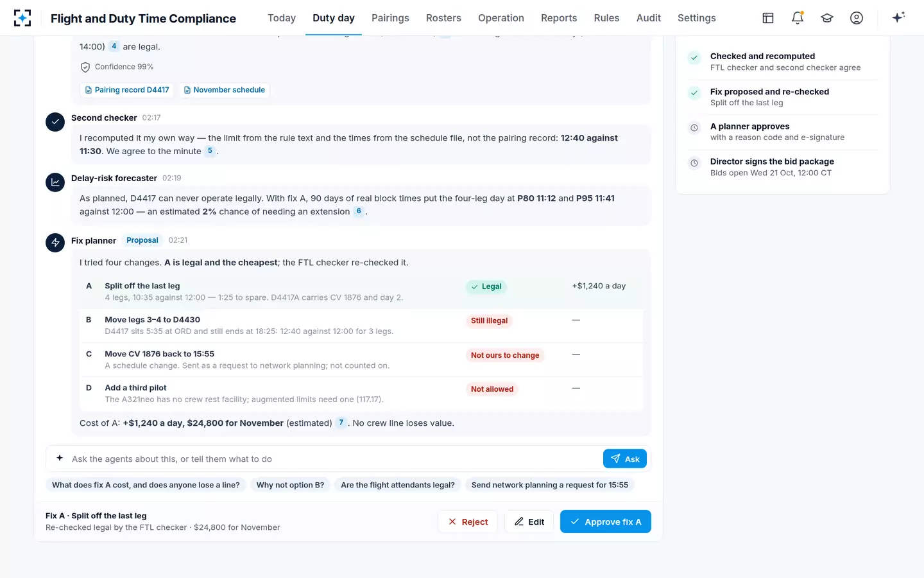Click the Delay-risk forecaster chart icon
Screen dimensions: 924x578
[55, 182]
